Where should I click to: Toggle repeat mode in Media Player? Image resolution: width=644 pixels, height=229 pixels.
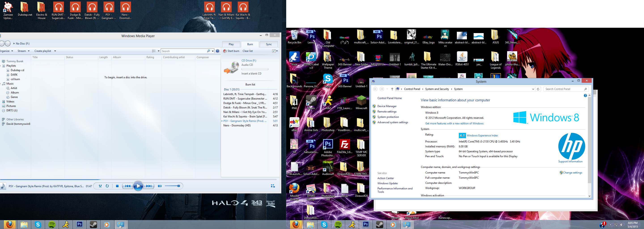point(107,186)
